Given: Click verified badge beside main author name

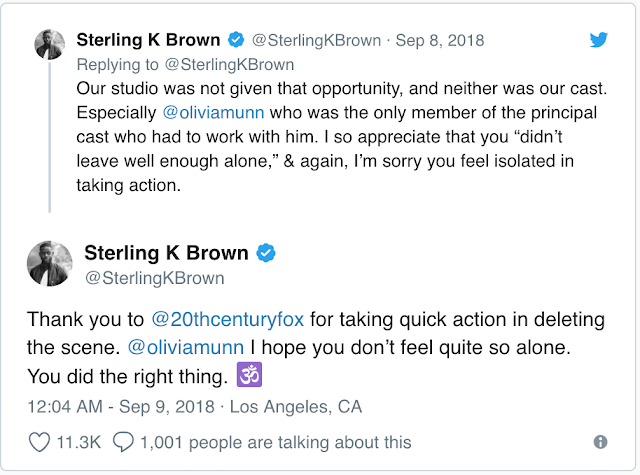Looking at the screenshot, I should point(266,253).
